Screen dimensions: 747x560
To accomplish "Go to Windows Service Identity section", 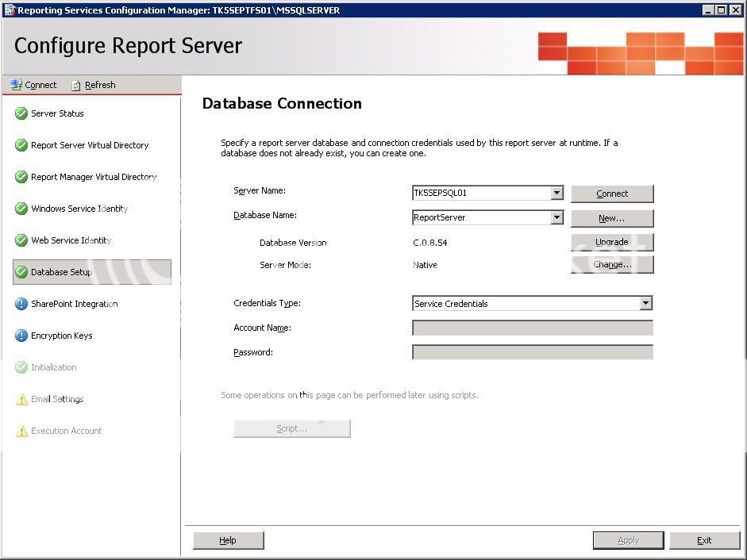I will click(x=79, y=209).
